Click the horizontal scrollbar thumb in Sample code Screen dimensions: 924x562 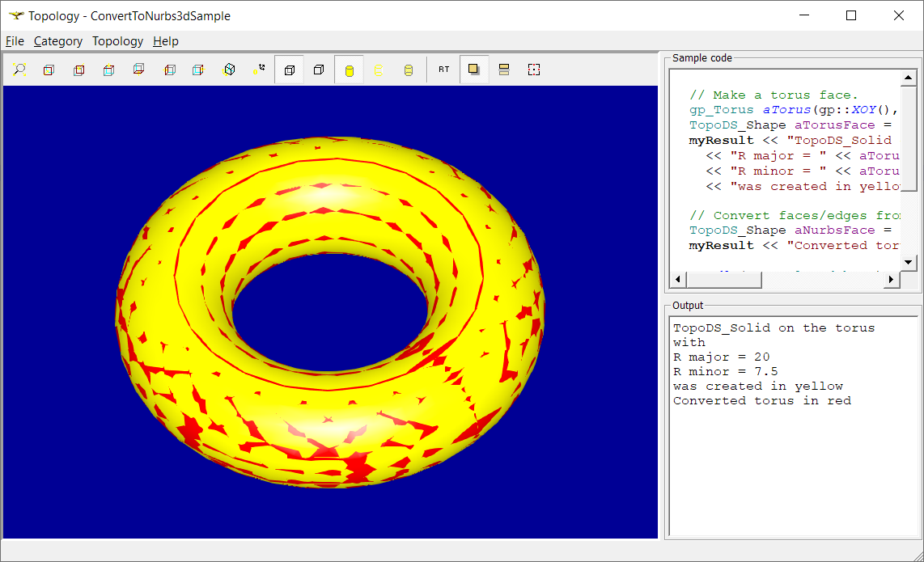[x=723, y=280]
